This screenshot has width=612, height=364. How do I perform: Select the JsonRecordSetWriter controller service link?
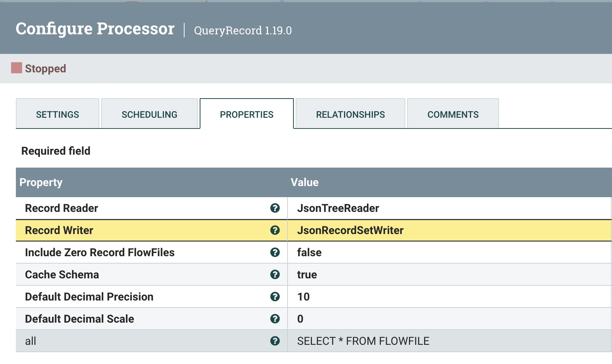(x=350, y=230)
